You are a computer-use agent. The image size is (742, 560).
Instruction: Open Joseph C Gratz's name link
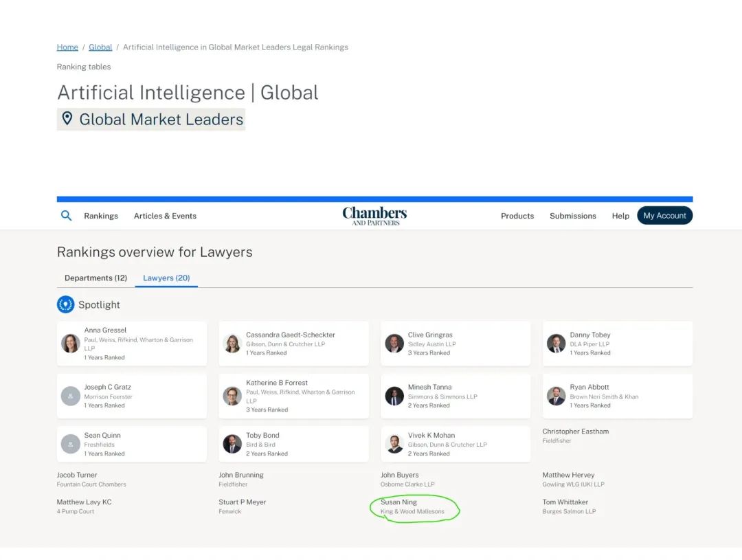point(107,387)
